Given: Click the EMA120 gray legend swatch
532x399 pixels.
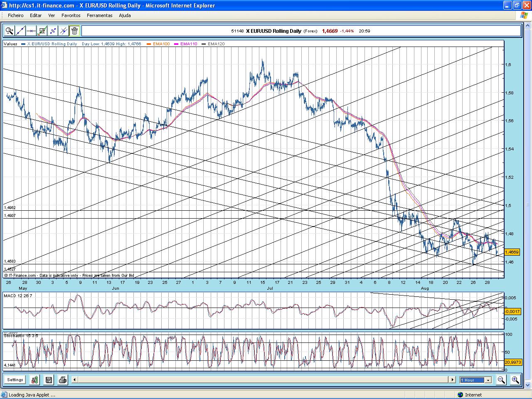Looking at the screenshot, I should pos(204,44).
